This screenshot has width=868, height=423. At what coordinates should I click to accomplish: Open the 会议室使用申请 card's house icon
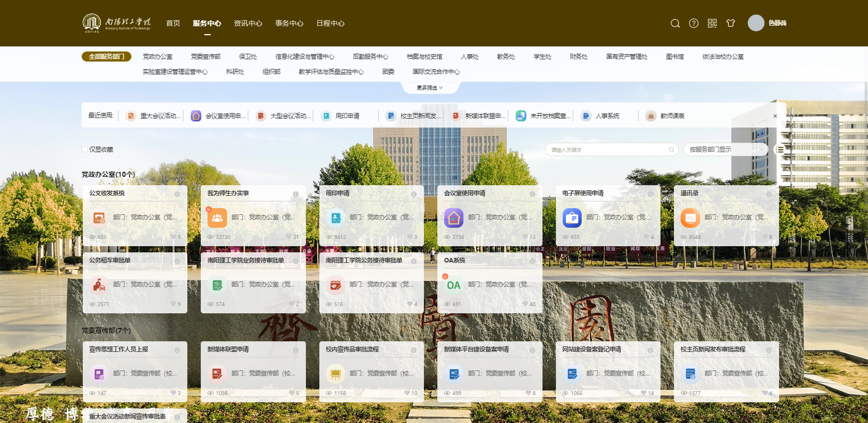[454, 218]
